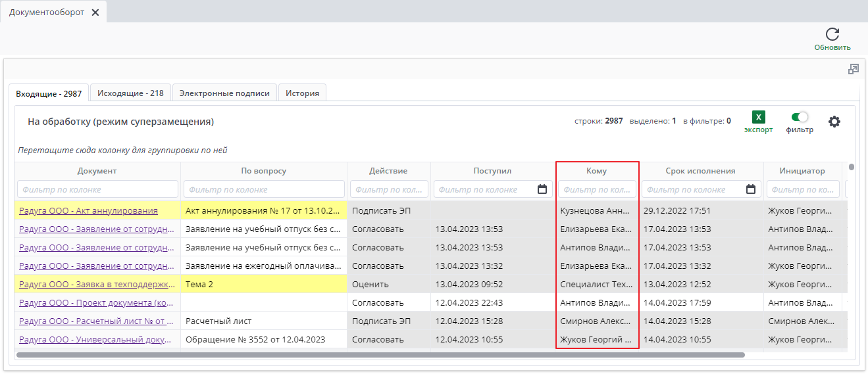Viewport: 868px width, 374px height.
Task: Open Радуга ООО - Расчетный лист link
Action: coord(96,321)
